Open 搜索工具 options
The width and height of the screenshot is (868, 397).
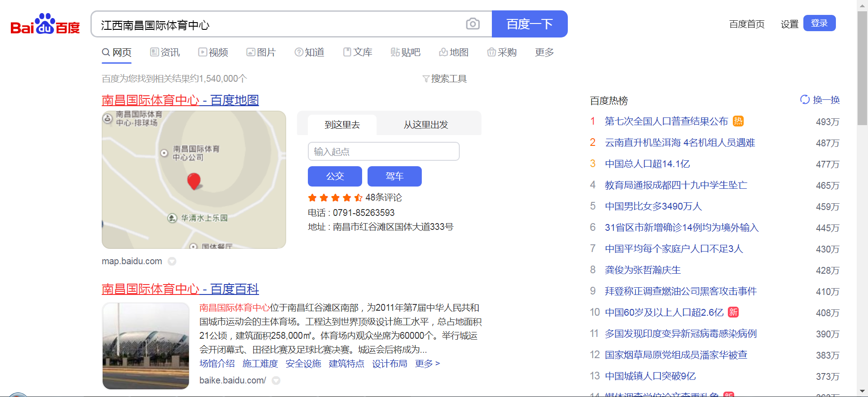(444, 79)
